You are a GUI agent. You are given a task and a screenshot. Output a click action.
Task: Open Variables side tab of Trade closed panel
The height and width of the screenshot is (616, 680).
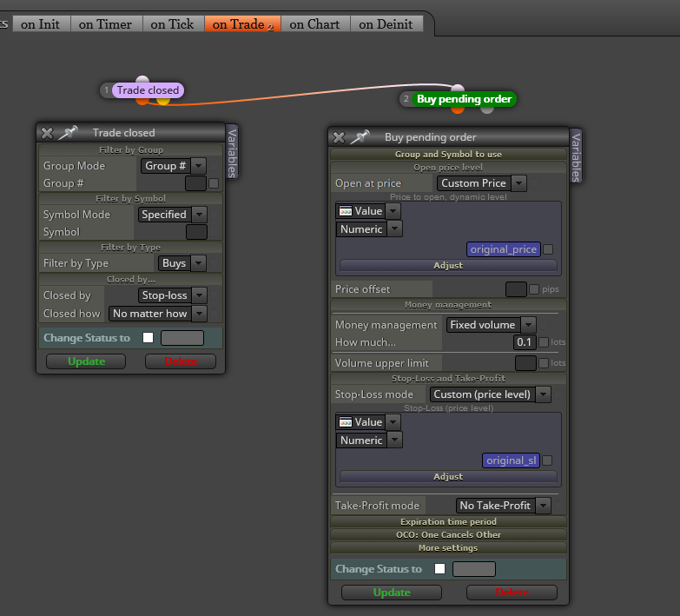[x=232, y=153]
